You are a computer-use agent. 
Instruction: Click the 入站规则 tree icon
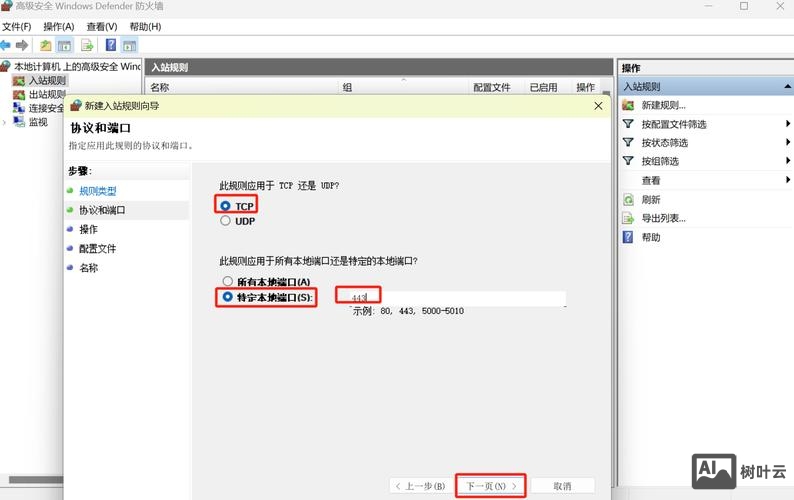point(19,81)
